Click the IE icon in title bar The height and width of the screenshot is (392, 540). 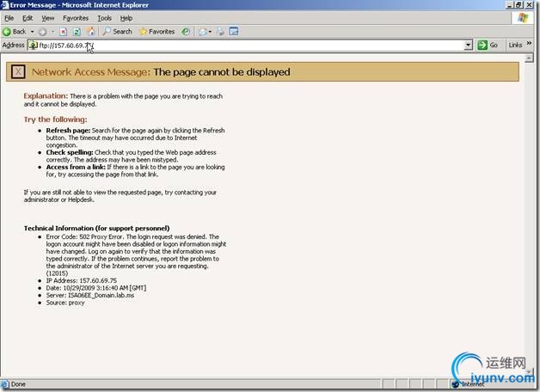4,5
